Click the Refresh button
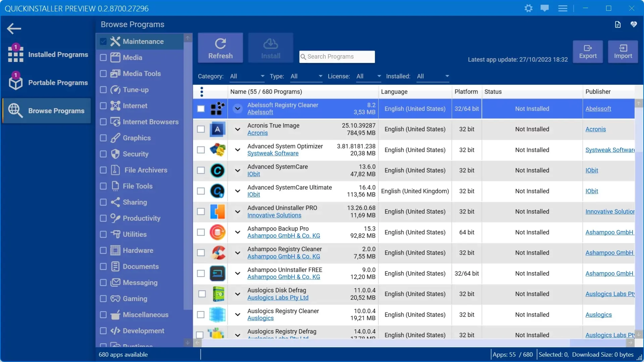 click(220, 48)
